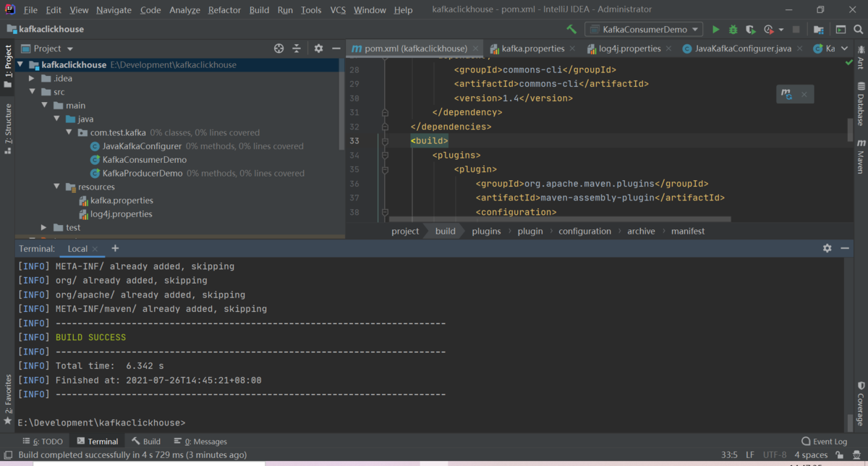Click the Build Project hammer icon
The height and width of the screenshot is (466, 868).
(x=571, y=30)
